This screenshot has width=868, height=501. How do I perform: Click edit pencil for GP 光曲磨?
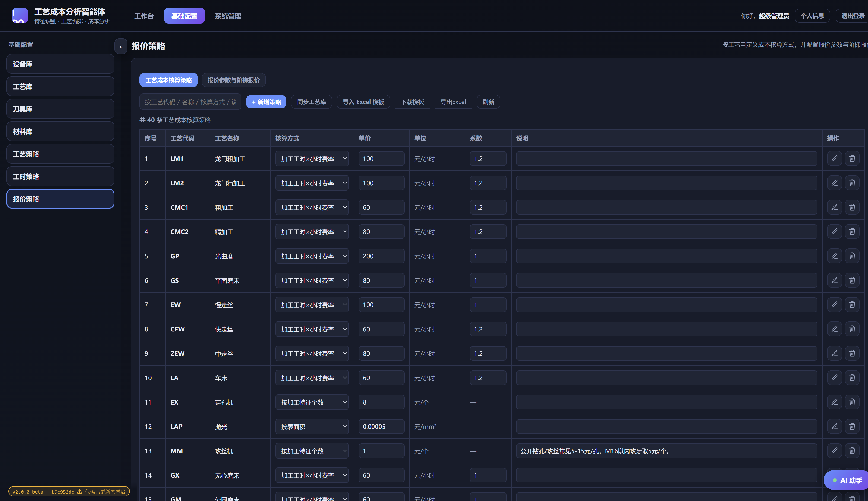pyautogui.click(x=834, y=256)
